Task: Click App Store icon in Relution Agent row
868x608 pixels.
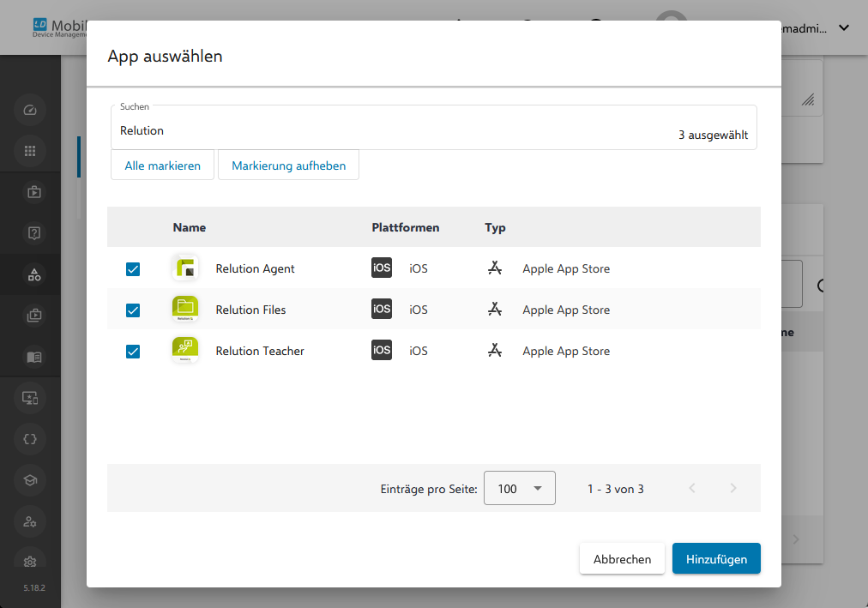Action: click(495, 268)
